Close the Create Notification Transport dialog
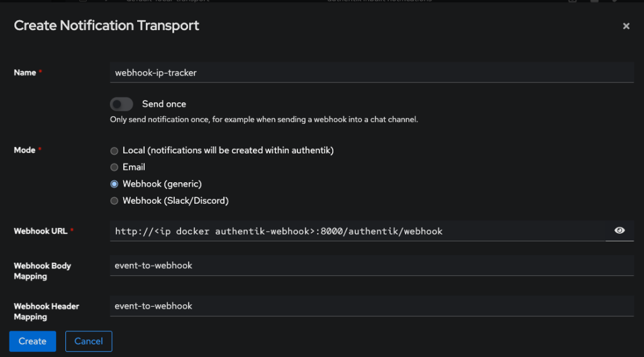Screen dimensions: 644x357 pyautogui.click(x=626, y=26)
